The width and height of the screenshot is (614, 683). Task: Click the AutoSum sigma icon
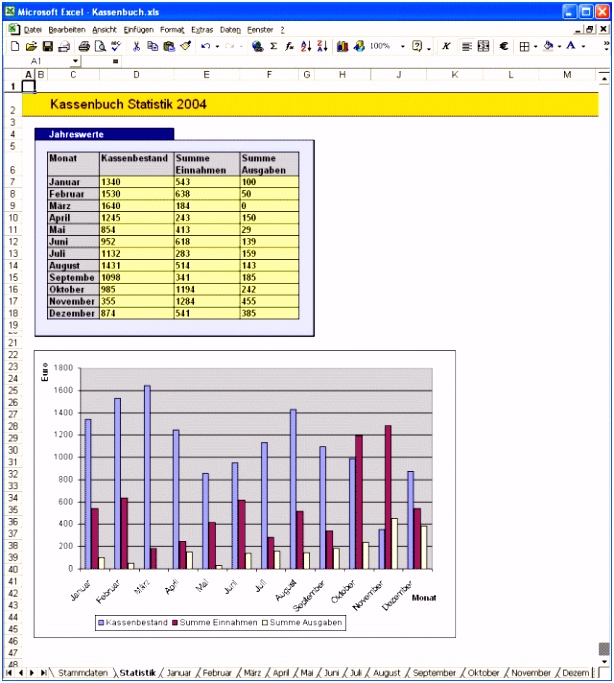[x=274, y=46]
